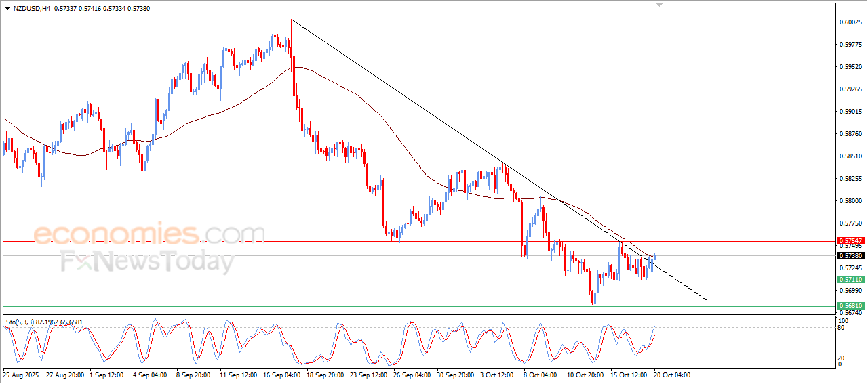
Task: Click the 0.59265 price axis label
Action: 850,89
